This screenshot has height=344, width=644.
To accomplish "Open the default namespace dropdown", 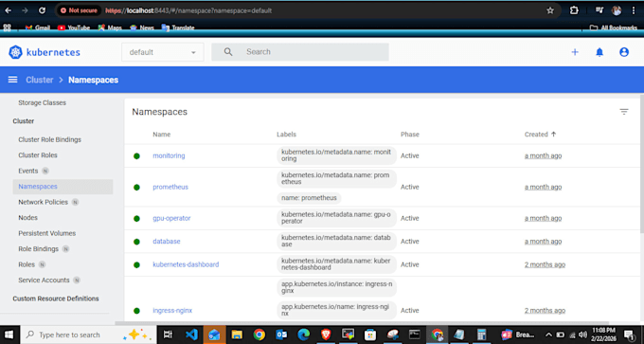I will 163,52.
